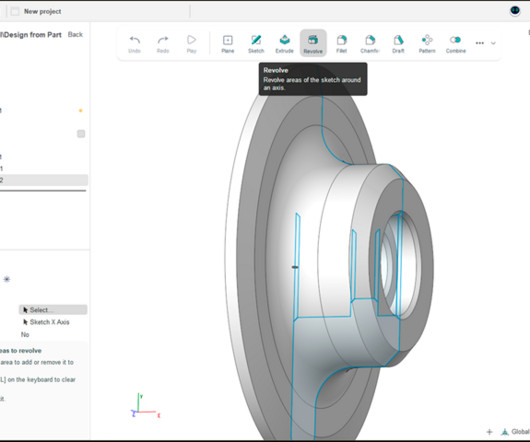Click the New project title
The image size is (530, 442).
coord(43,11)
